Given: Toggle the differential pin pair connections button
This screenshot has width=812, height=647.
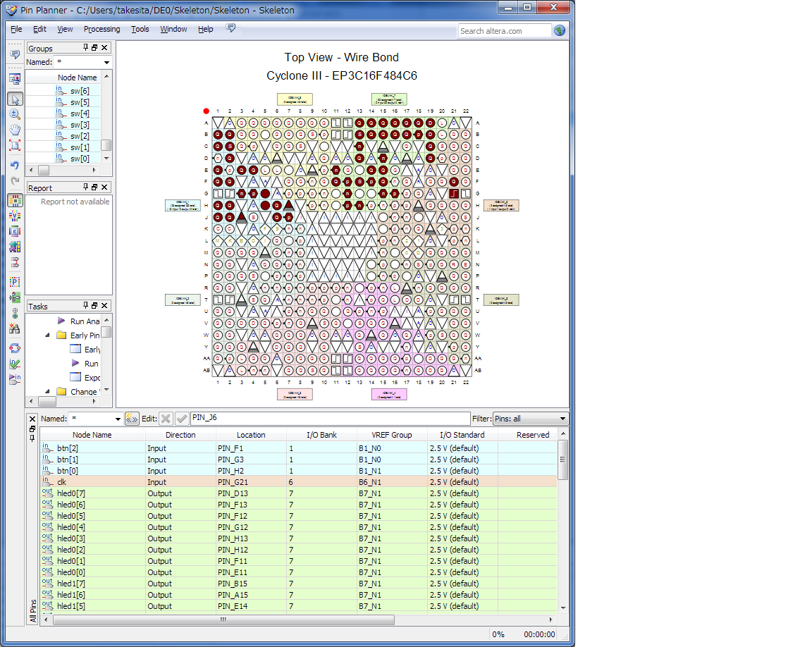Looking at the screenshot, I should (x=15, y=262).
